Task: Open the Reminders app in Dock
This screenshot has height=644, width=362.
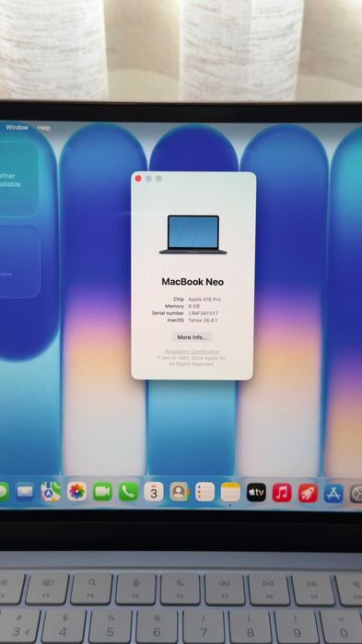Action: tap(204, 492)
